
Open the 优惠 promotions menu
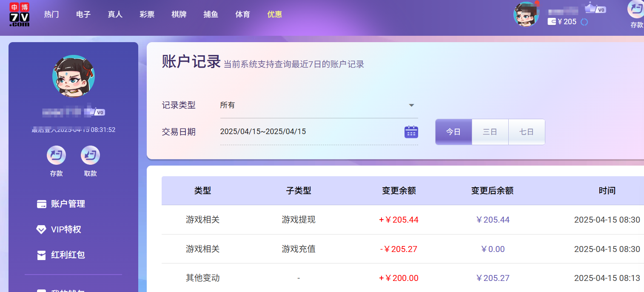[274, 14]
